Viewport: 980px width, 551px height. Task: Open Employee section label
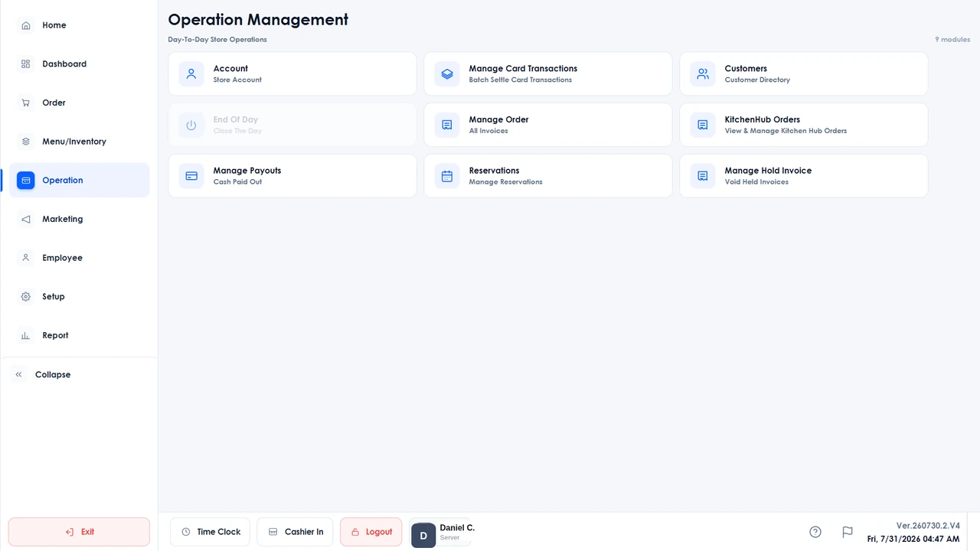[63, 258]
